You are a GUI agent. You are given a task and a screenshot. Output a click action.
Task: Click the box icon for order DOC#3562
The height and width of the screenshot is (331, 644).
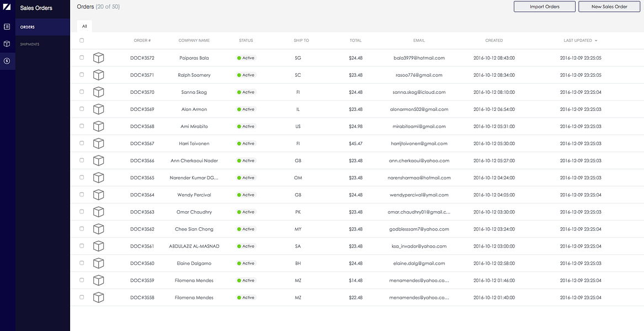[x=98, y=229]
